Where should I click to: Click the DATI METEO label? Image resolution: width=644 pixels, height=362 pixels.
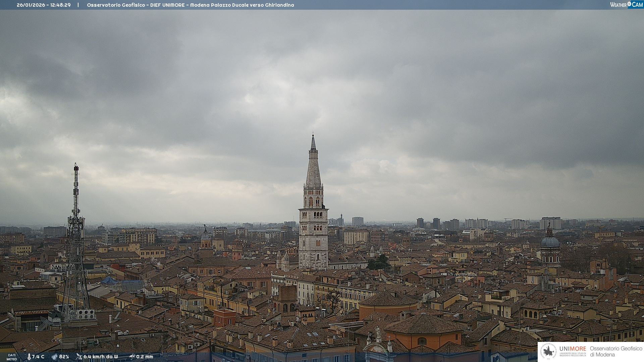(12, 357)
